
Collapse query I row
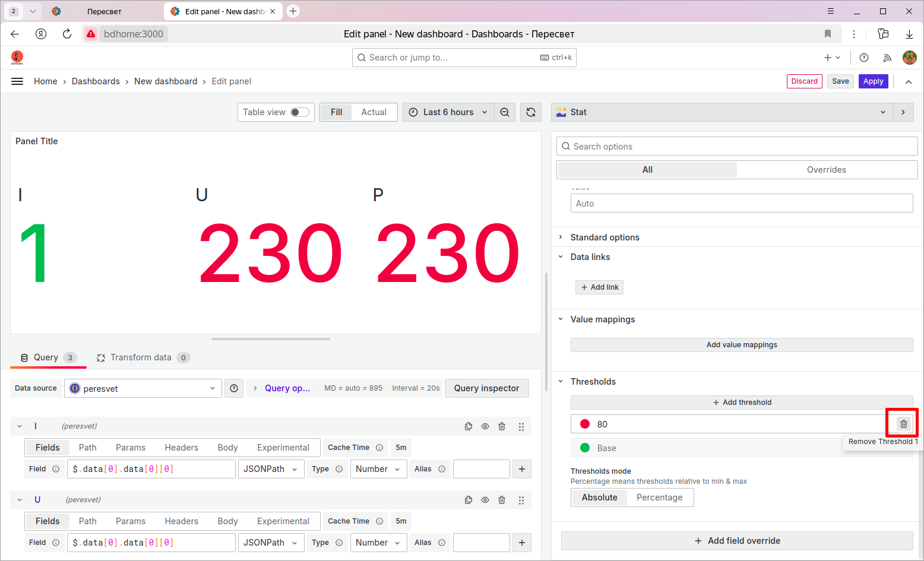point(20,426)
